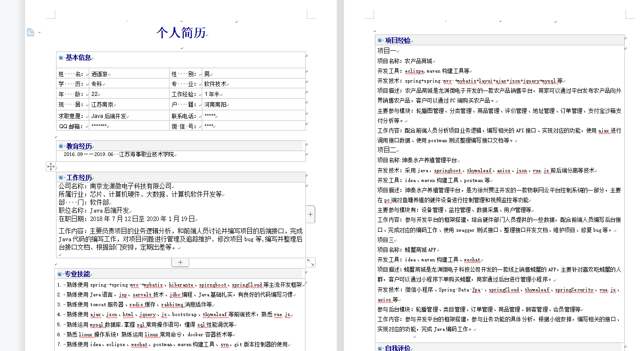
Task: Open the dropdown arrow next to the document icon
Action: coord(39,33)
